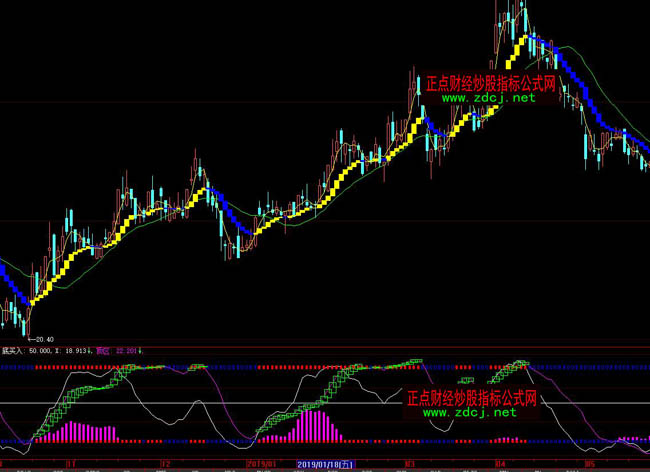Select the 03 month marker on time axis
The height and width of the screenshot is (472, 650).
[410, 465]
